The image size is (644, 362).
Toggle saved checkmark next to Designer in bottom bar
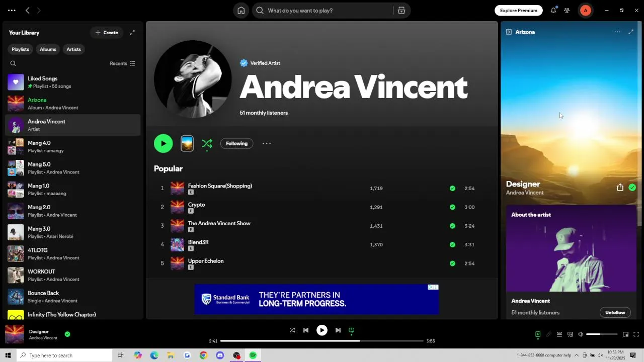click(67, 334)
